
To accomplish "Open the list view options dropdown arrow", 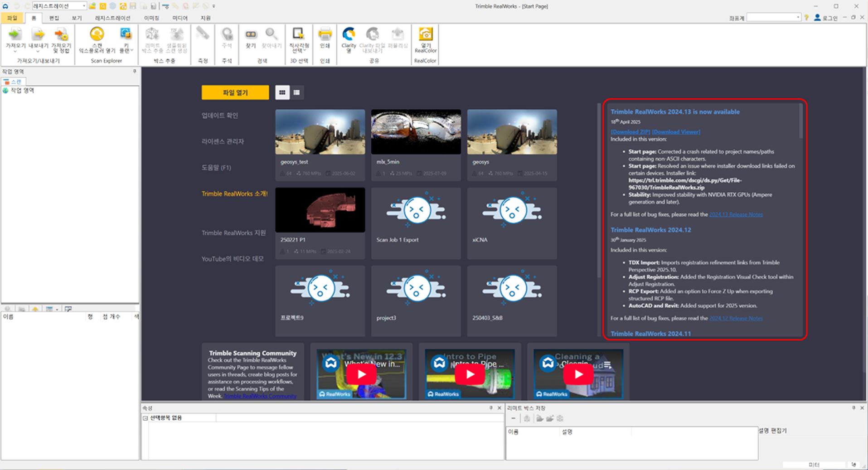I will click(x=57, y=310).
